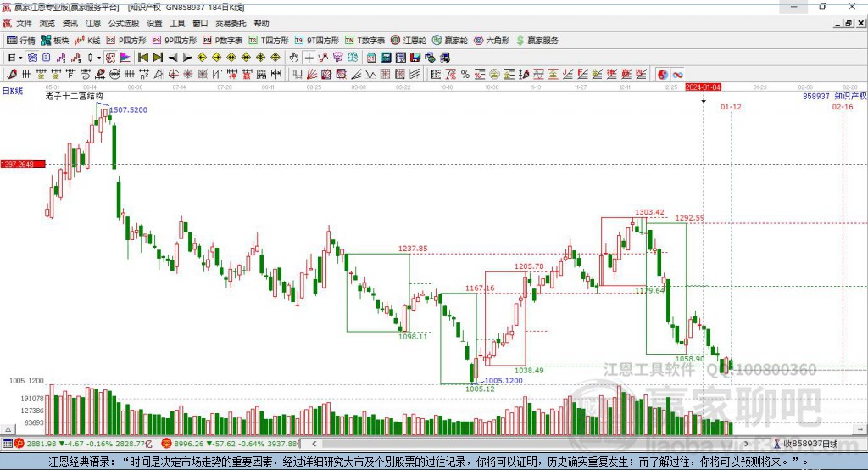Select the hand pan tool
This screenshot has width=868, height=470.
(x=294, y=58)
